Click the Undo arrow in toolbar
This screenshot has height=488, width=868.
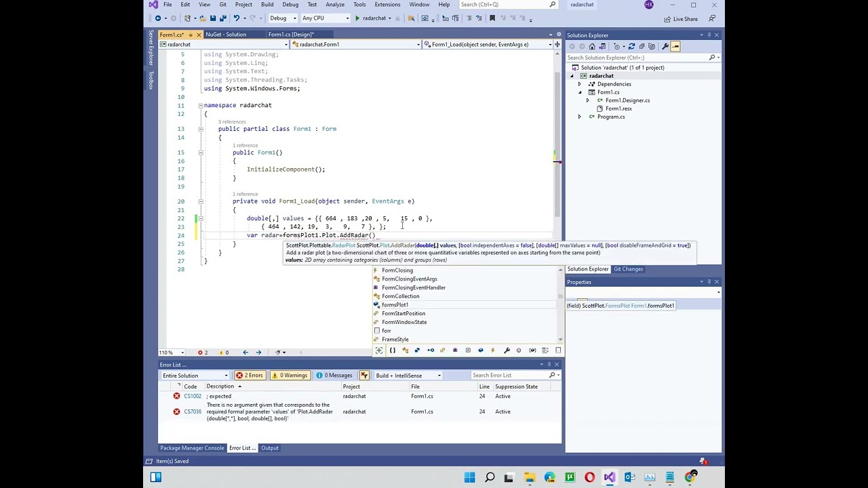pos(237,18)
